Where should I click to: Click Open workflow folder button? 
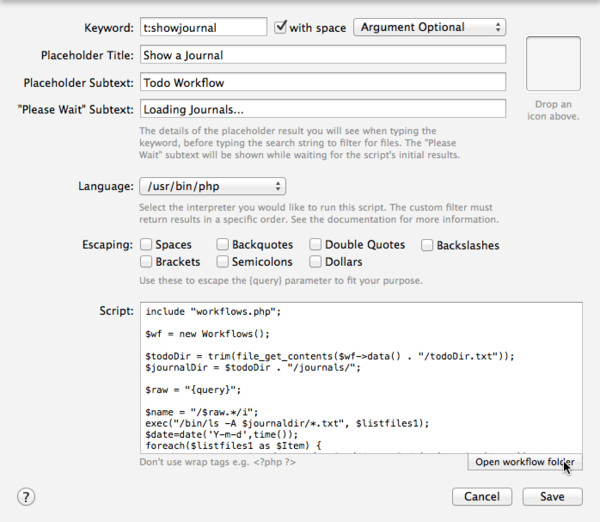click(525, 462)
